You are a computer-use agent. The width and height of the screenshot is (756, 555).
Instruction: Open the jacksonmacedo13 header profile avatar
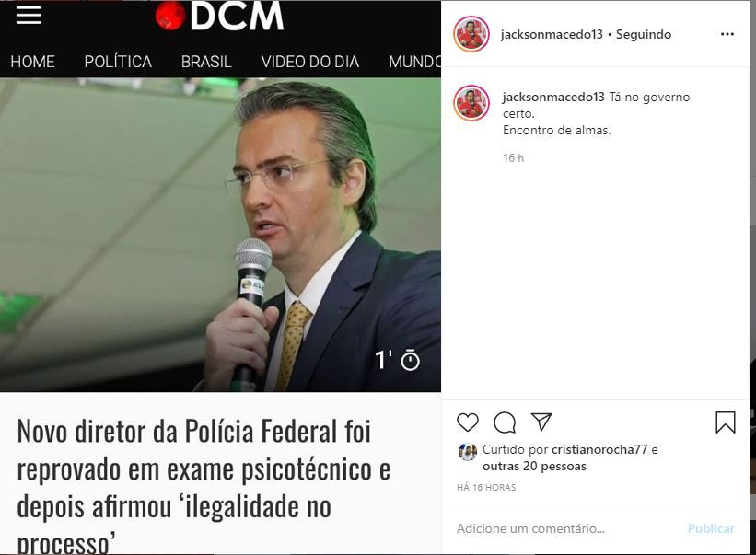[471, 34]
